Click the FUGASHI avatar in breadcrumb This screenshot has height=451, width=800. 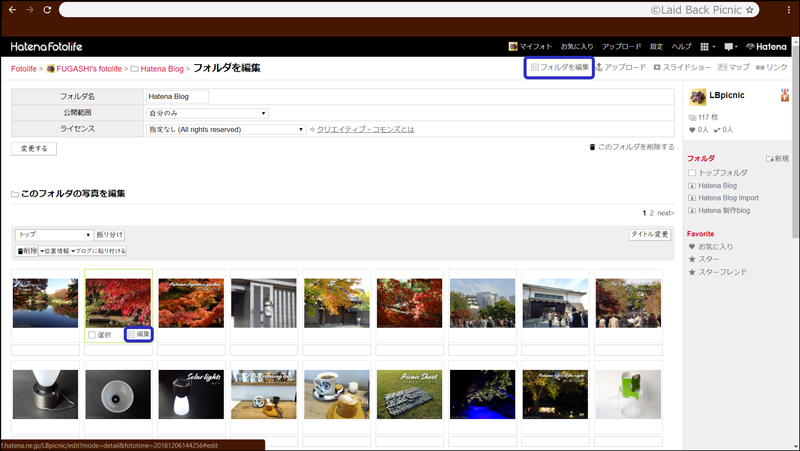click(x=51, y=68)
